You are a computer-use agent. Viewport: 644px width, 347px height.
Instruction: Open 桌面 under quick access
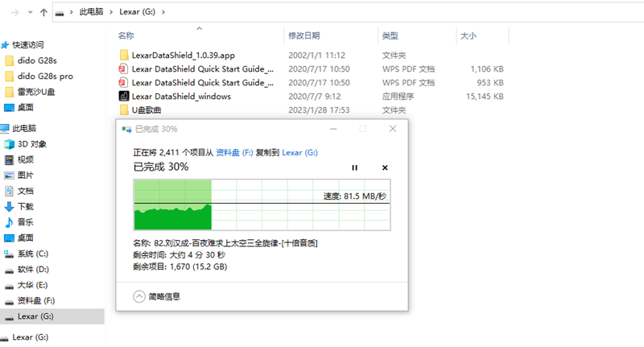(x=25, y=107)
